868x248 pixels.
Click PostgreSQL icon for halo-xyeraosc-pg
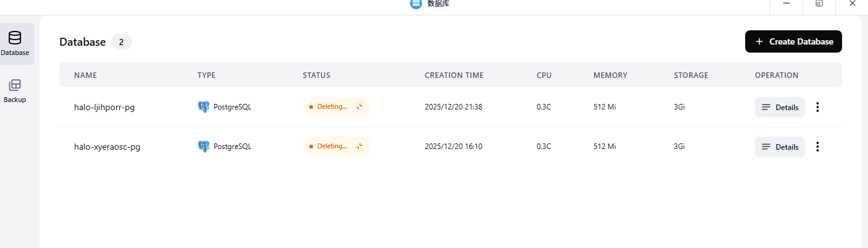[x=204, y=147]
